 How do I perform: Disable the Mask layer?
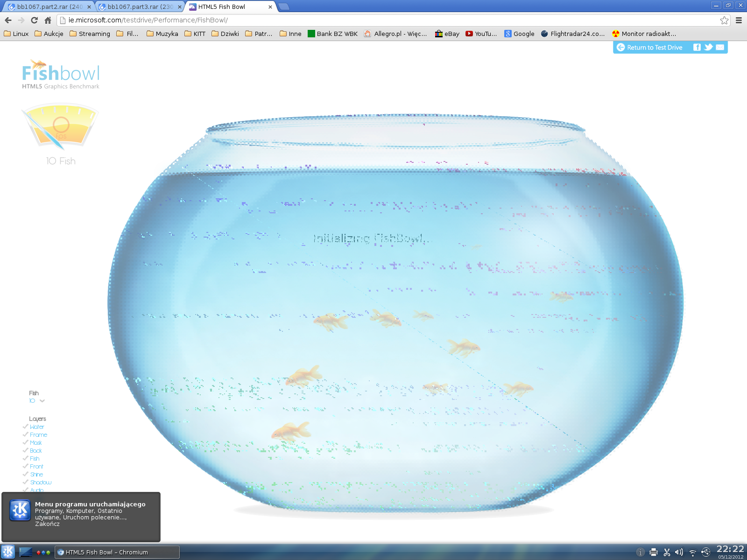[x=26, y=442]
